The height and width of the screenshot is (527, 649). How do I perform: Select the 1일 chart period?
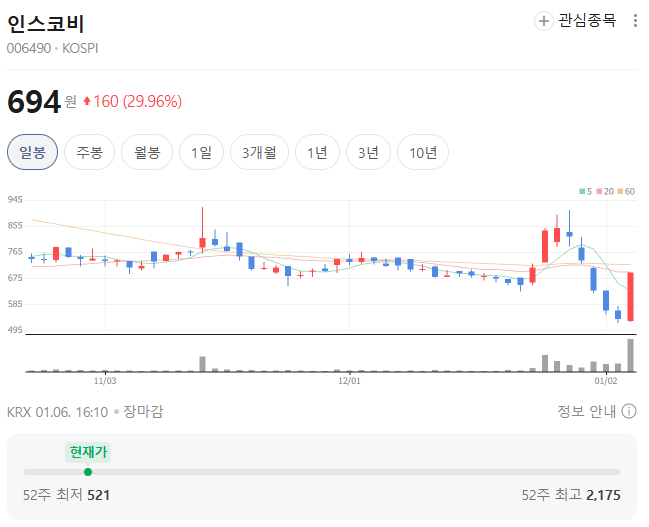(202, 152)
